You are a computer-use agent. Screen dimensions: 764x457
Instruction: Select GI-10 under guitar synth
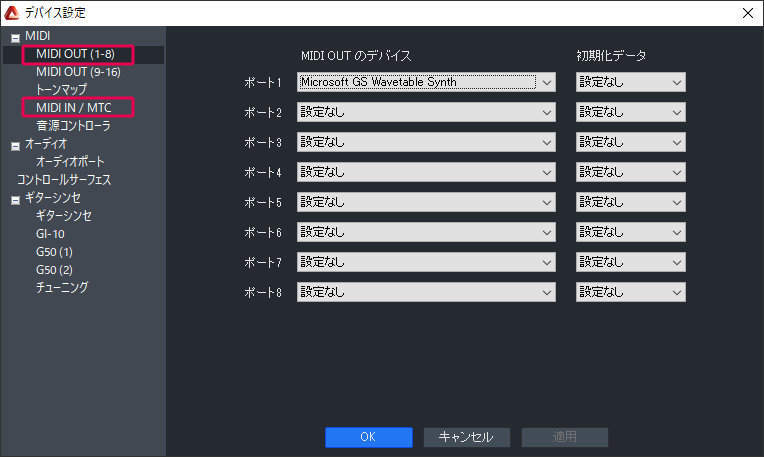coord(50,234)
